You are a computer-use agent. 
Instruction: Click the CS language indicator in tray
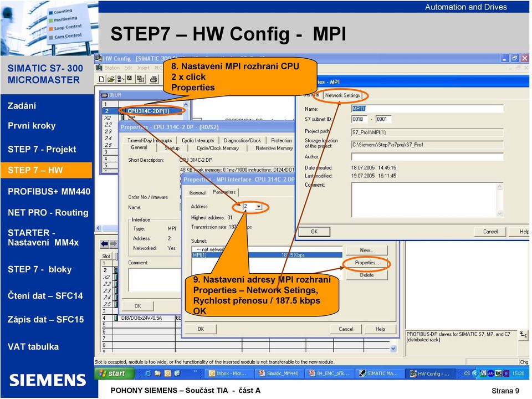(467, 374)
